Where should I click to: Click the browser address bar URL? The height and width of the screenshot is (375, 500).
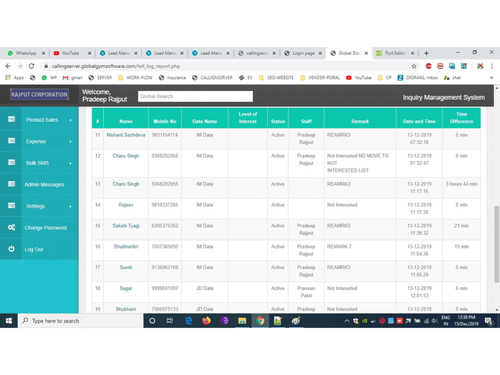116,66
